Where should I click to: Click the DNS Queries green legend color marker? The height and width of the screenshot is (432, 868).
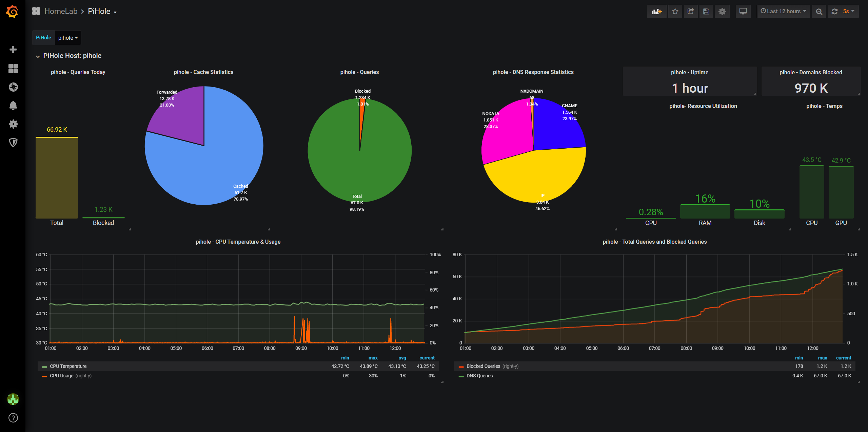460,376
